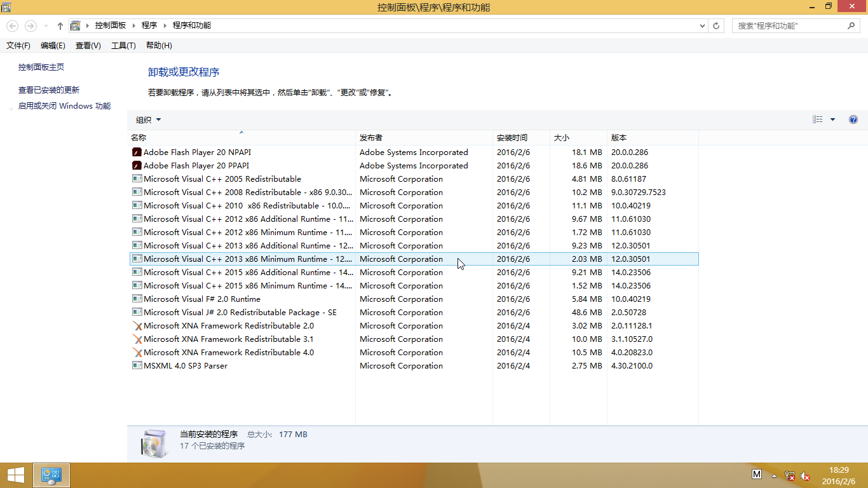Expand the view options dropdown arrow
The image size is (868, 488).
coord(832,119)
